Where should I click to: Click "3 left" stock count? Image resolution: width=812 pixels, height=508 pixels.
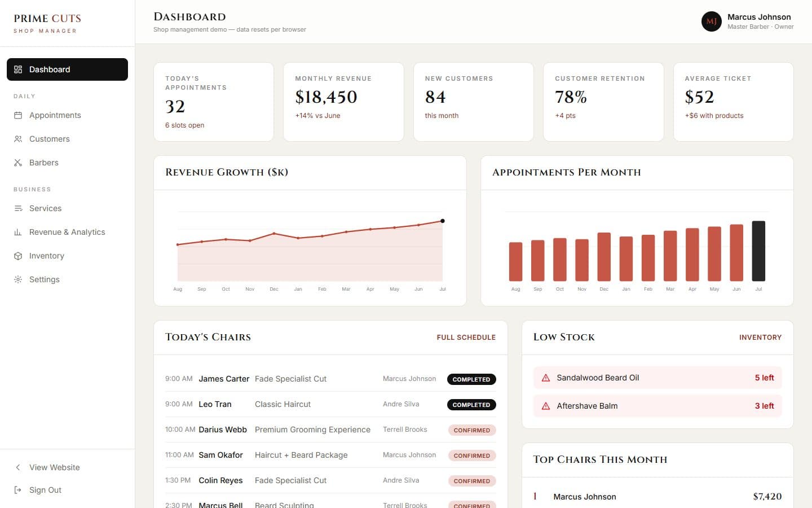click(x=764, y=406)
